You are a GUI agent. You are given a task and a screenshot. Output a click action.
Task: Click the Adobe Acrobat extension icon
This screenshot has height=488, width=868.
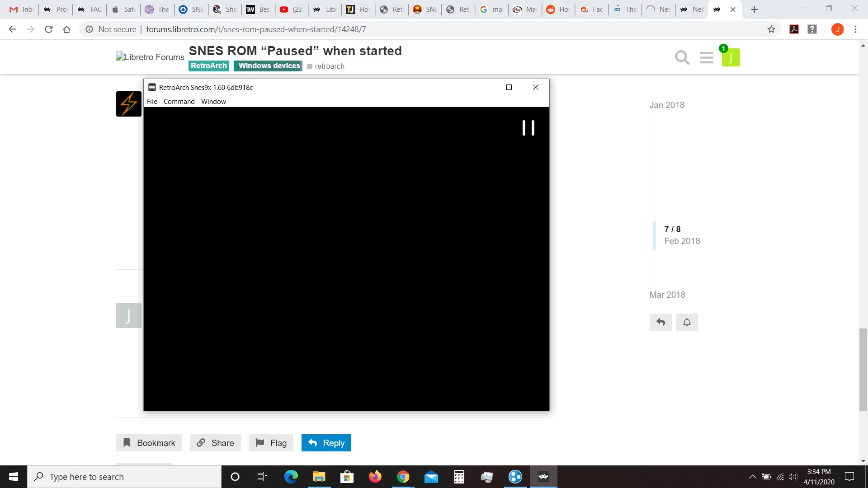click(794, 29)
